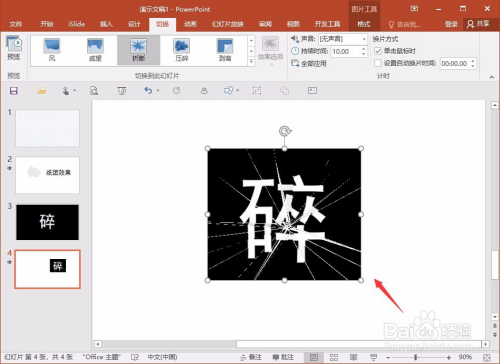Open the Home (开始) tab
The width and height of the screenshot is (500, 364).
click(x=47, y=24)
